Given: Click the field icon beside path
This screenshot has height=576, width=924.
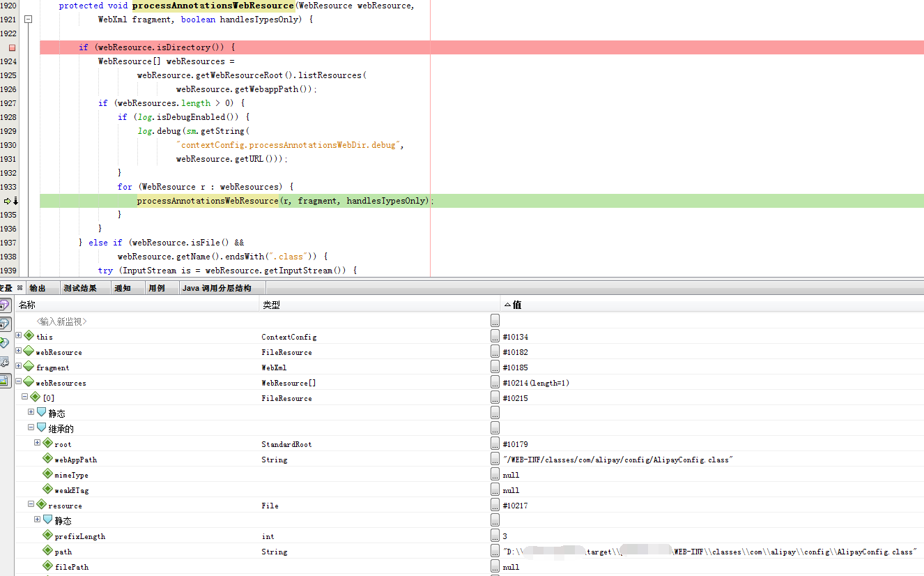Looking at the screenshot, I should point(48,551).
